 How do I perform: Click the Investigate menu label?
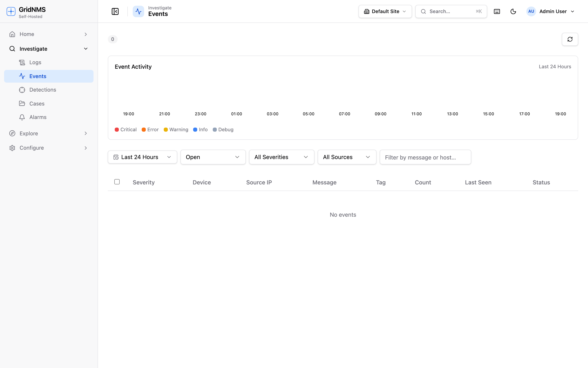click(33, 49)
